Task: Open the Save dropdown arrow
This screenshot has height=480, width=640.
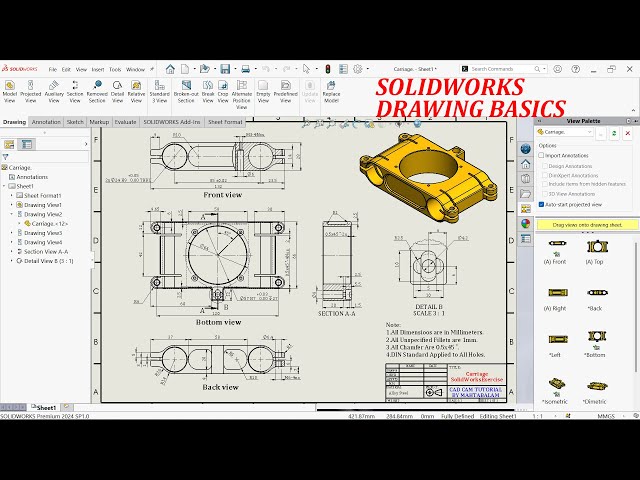Action: coord(236,69)
